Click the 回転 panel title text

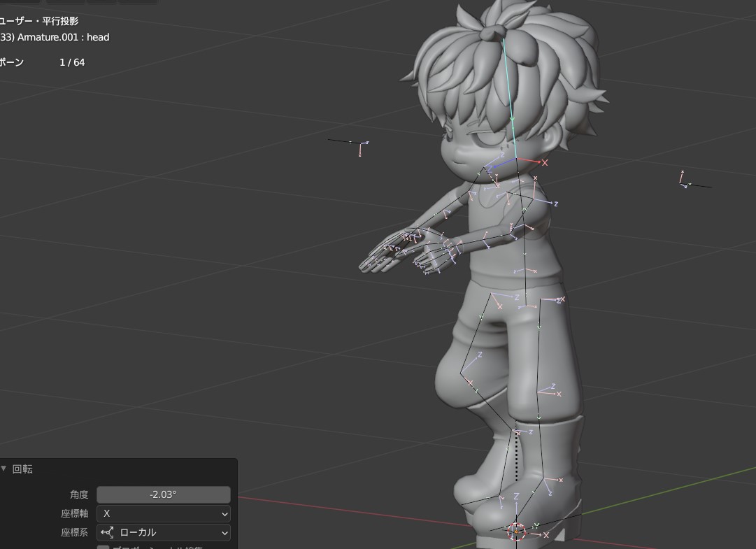[22, 469]
